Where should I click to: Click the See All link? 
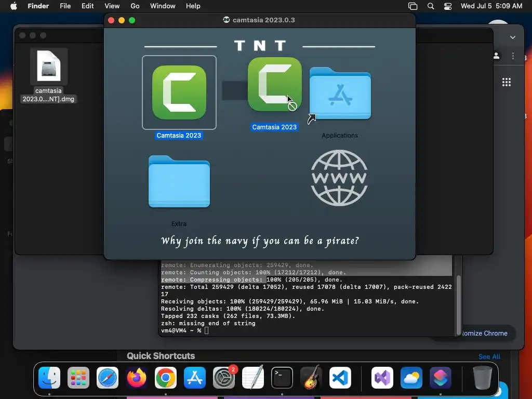pos(489,356)
